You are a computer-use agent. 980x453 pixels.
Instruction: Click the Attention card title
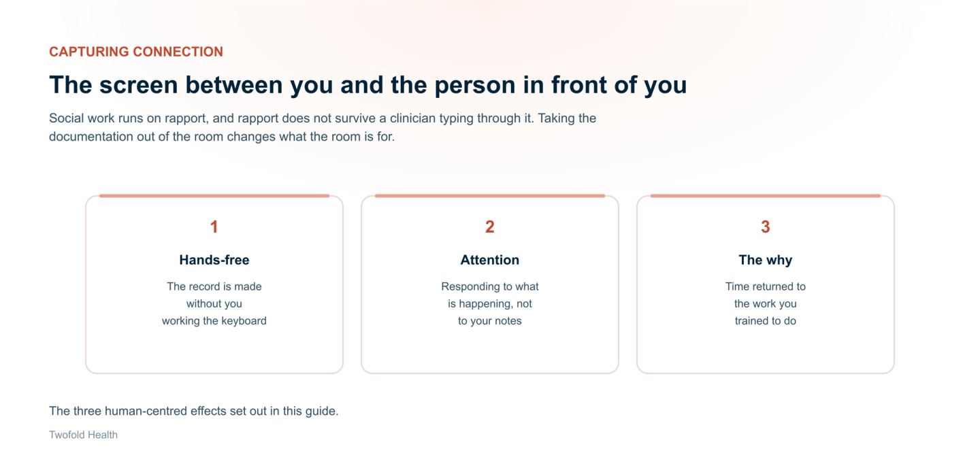pyautogui.click(x=490, y=260)
